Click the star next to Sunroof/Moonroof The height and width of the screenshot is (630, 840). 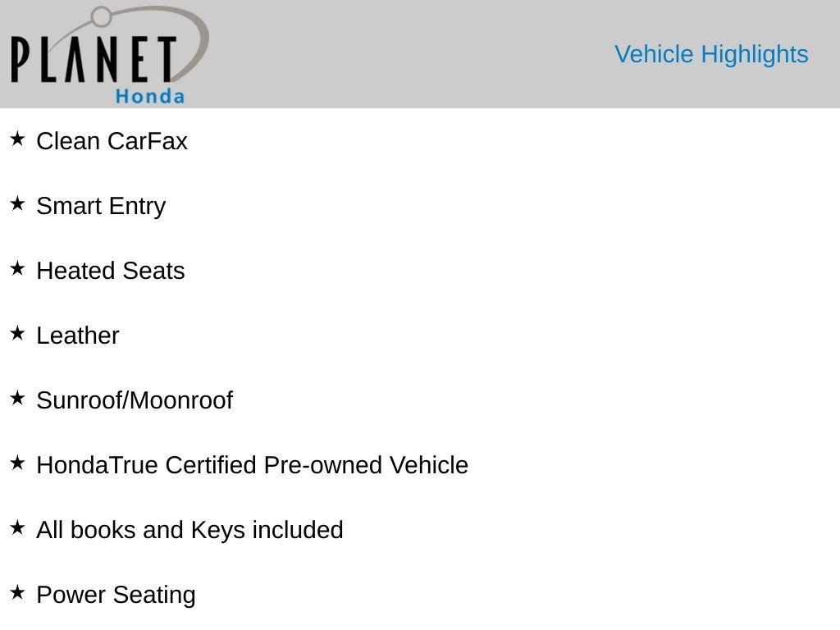[17, 398]
